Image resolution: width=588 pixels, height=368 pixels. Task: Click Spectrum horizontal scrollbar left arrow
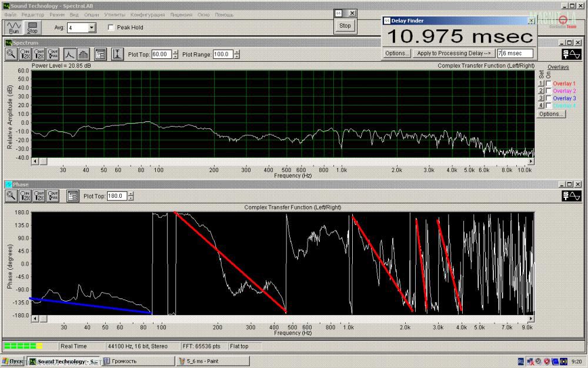(35, 161)
